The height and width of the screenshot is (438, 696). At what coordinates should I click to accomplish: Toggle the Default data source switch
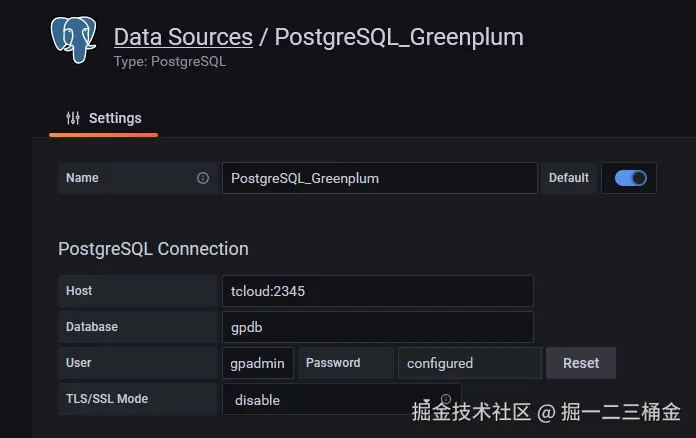[630, 178]
